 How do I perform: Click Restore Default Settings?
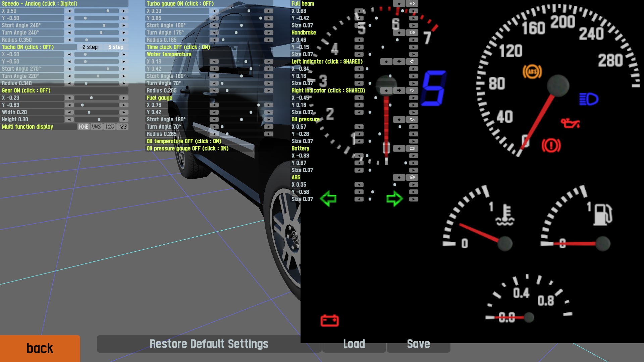point(209,344)
